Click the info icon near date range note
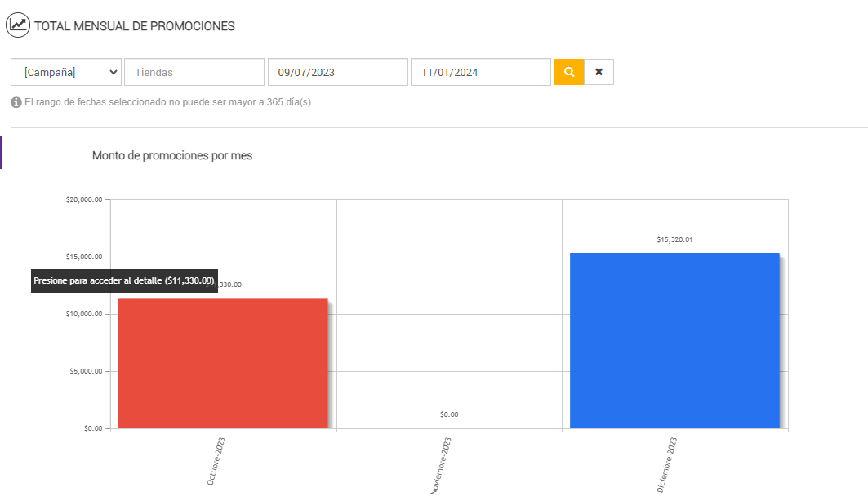Screen dimensions: 868x501 (16, 103)
